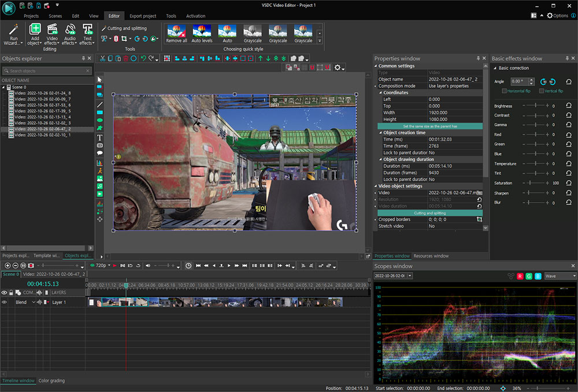Open the Wave scope type dropdown

point(560,276)
